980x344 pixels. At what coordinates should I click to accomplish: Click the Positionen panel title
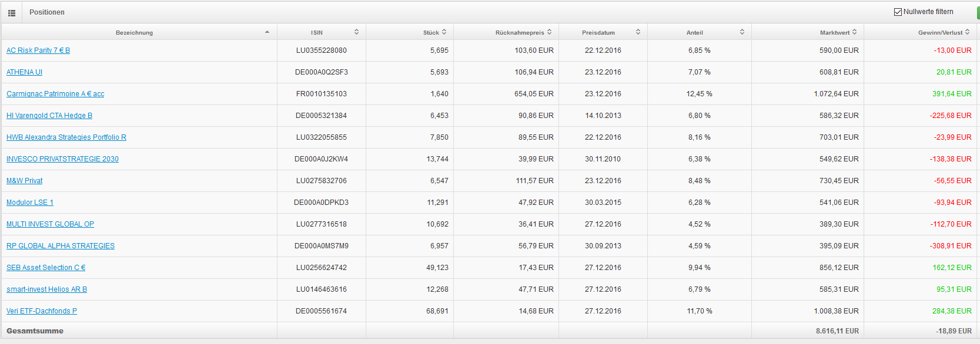[47, 12]
